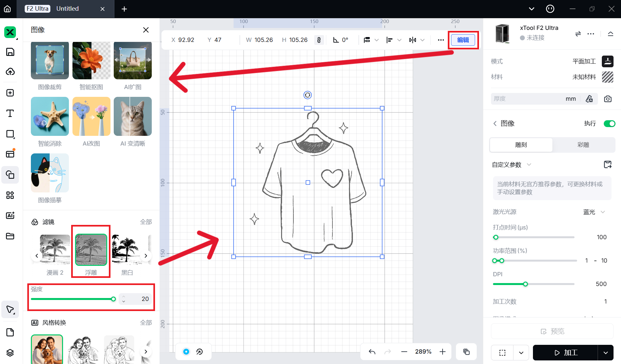Select the 浮雕 filter thumbnail
The height and width of the screenshot is (364, 621).
click(x=91, y=250)
